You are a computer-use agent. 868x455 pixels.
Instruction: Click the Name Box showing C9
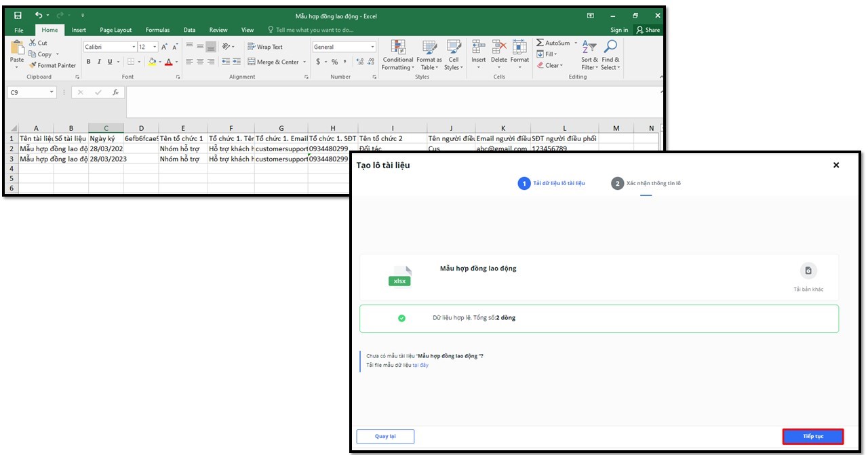coord(32,92)
